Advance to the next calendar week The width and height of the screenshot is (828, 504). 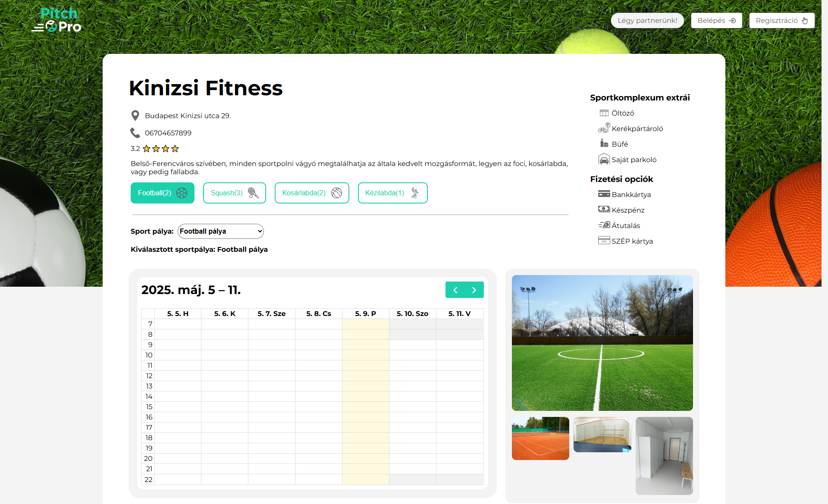[474, 290]
